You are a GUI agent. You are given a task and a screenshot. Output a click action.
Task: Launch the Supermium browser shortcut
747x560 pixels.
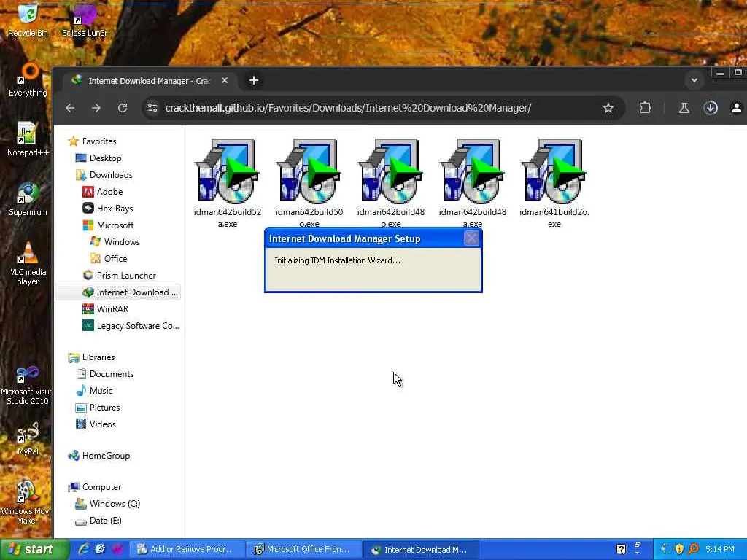pyautogui.click(x=28, y=199)
